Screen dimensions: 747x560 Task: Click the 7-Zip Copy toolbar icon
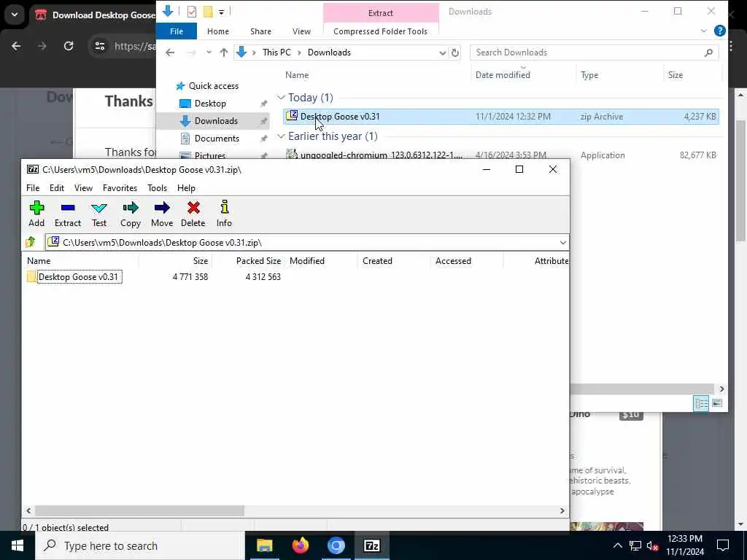[131, 214]
